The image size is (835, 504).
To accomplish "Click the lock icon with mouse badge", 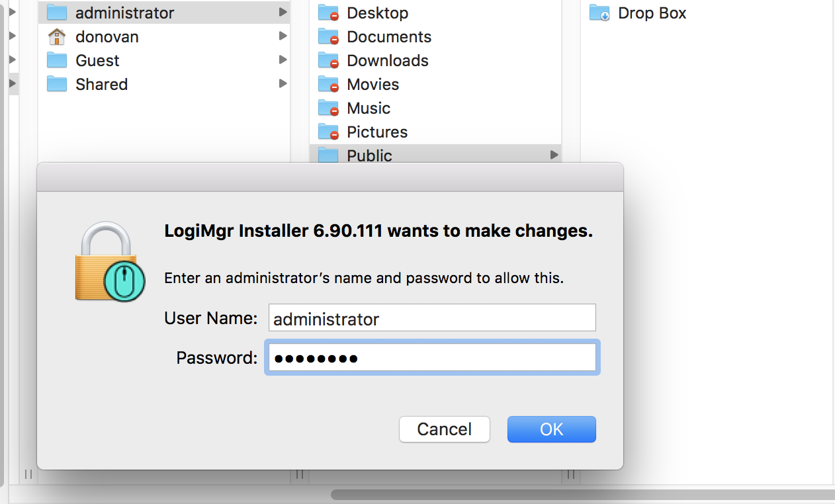I will click(109, 263).
